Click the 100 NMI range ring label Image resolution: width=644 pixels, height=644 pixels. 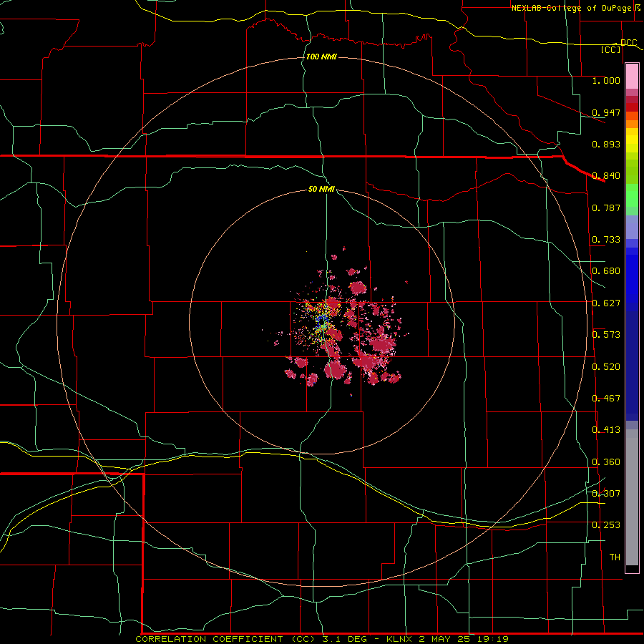(x=321, y=57)
